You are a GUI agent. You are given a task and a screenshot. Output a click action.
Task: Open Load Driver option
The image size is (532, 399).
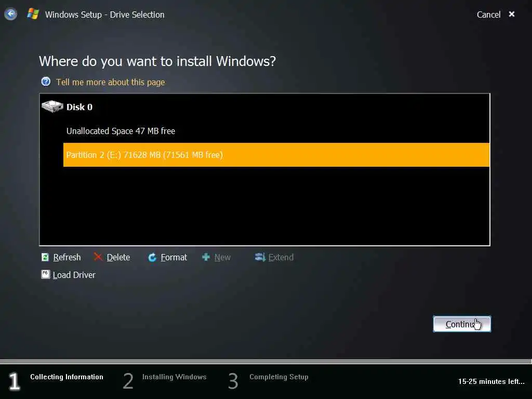[74, 275]
